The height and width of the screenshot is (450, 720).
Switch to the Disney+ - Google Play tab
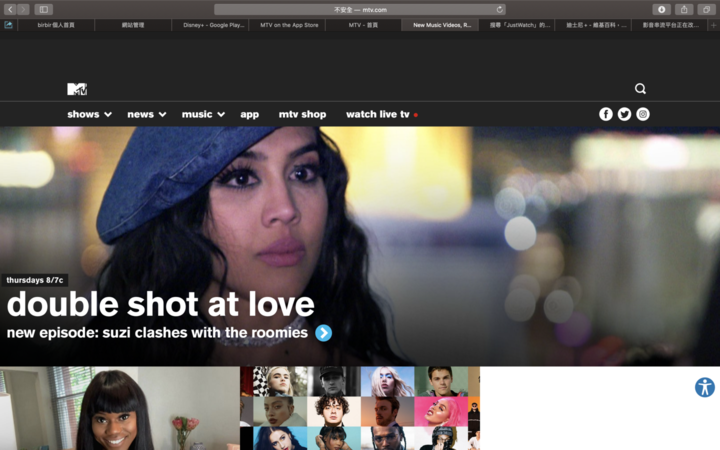(x=210, y=25)
